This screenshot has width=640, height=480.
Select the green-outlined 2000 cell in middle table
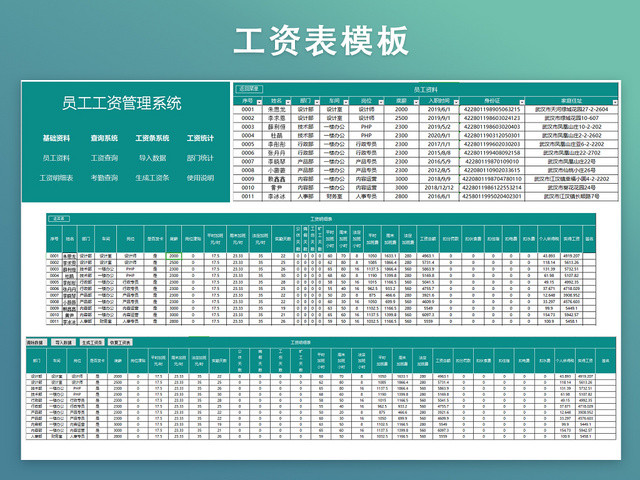coord(174,256)
